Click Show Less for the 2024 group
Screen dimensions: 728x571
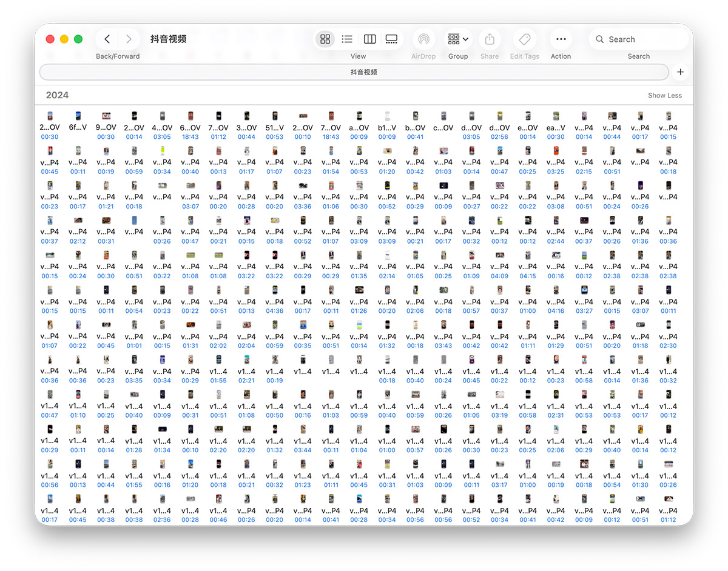pos(664,95)
